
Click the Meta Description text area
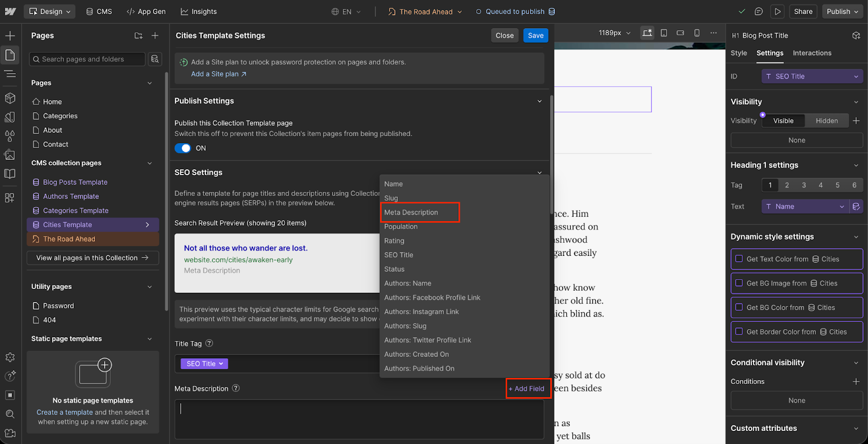coord(359,419)
